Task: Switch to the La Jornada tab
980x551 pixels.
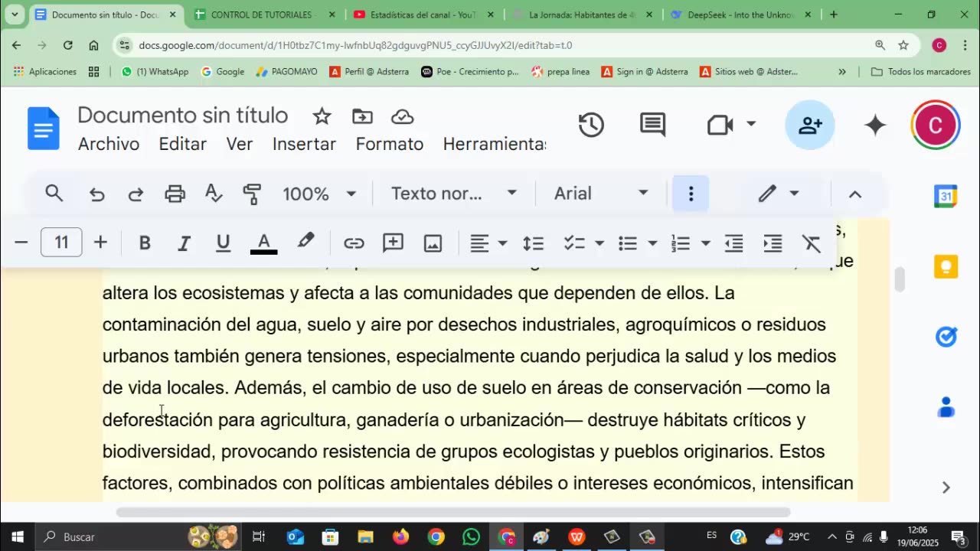Action: [583, 15]
